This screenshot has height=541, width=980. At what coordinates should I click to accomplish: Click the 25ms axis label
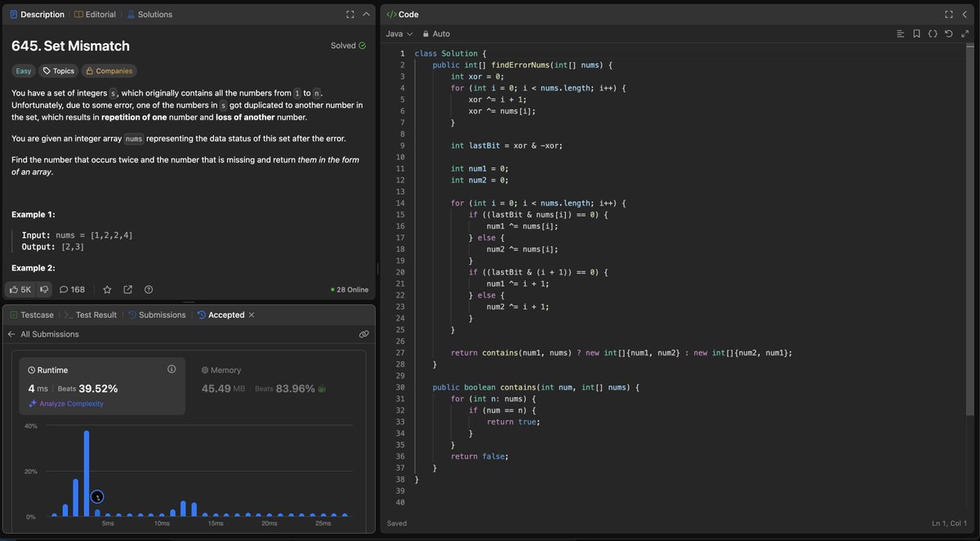323,523
